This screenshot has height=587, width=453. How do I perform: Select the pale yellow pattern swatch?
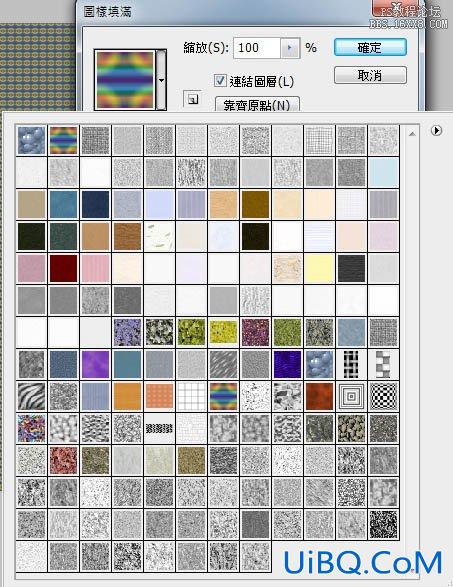[319, 268]
